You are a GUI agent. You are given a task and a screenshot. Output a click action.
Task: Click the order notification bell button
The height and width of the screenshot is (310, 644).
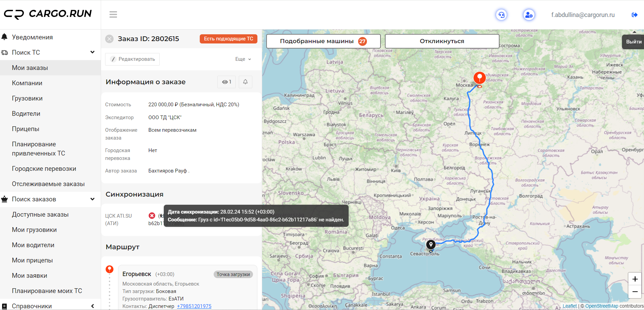[246, 82]
